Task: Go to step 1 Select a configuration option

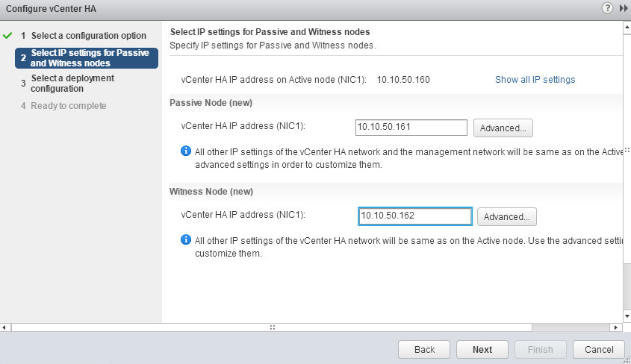Action: (84, 35)
